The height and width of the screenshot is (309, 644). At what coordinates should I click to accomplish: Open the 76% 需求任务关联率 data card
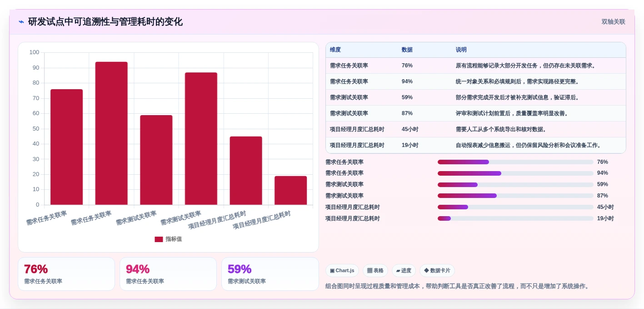click(x=66, y=274)
